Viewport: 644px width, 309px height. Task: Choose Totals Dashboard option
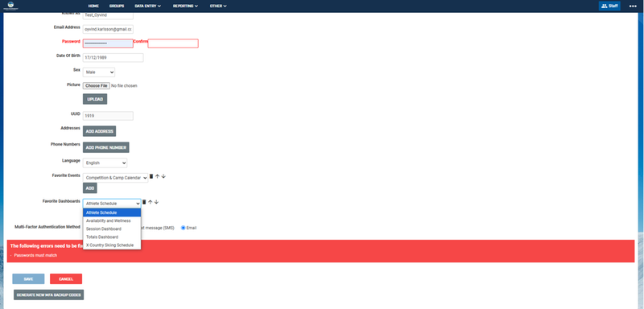click(x=112, y=237)
